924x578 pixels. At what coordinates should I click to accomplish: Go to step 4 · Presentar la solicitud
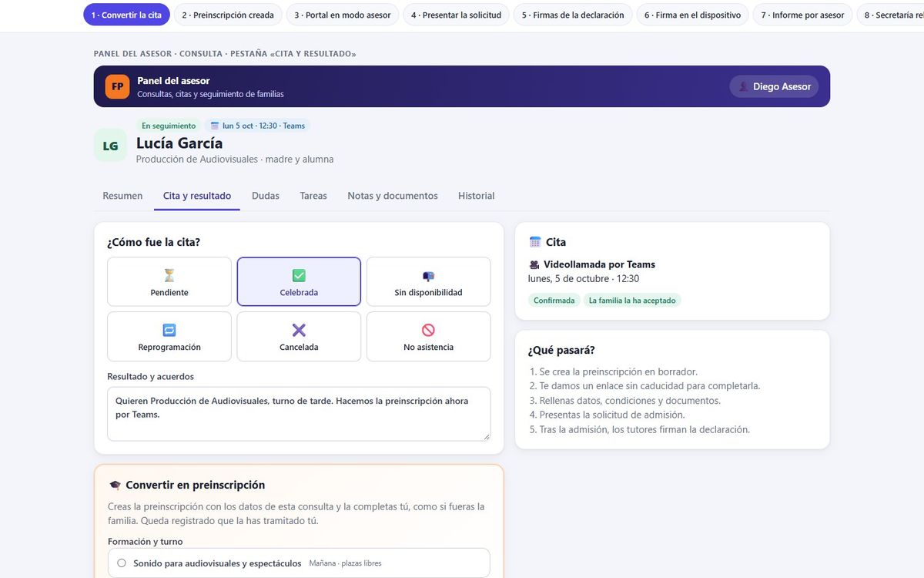coord(456,15)
